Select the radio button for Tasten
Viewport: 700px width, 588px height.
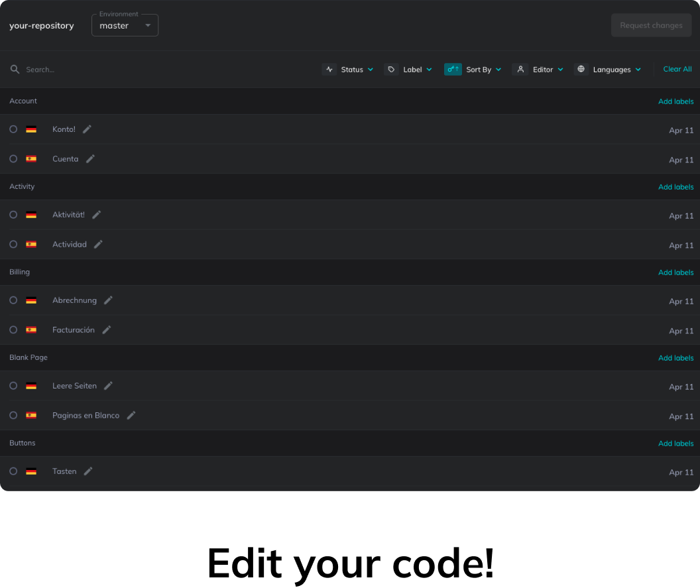[13, 471]
